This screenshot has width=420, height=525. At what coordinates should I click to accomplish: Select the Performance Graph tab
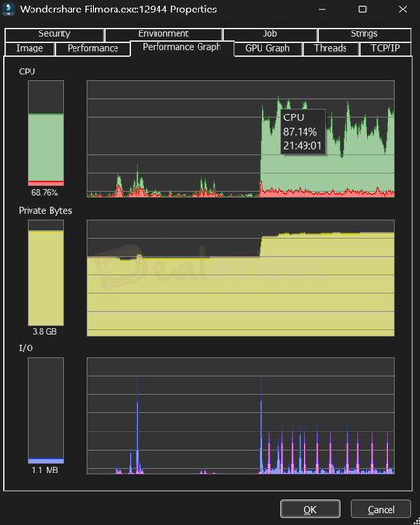click(x=182, y=48)
